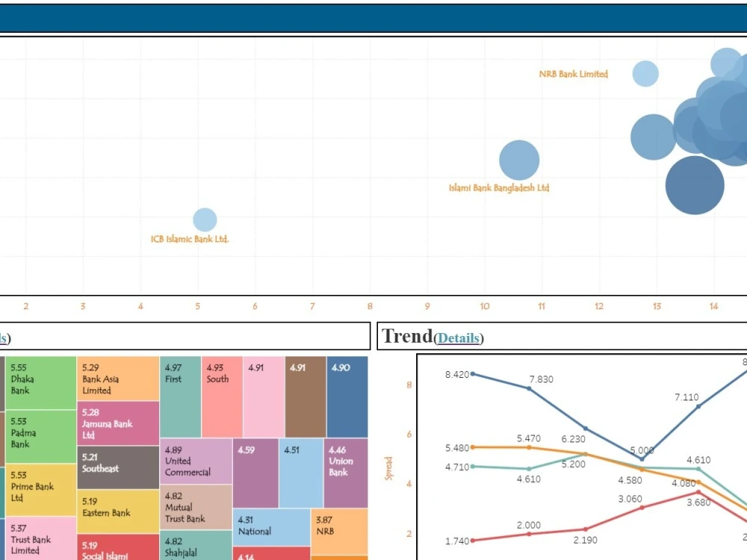This screenshot has height=560, width=747.
Task: Select the 5.19 Social Islami cell
Action: [x=118, y=547]
